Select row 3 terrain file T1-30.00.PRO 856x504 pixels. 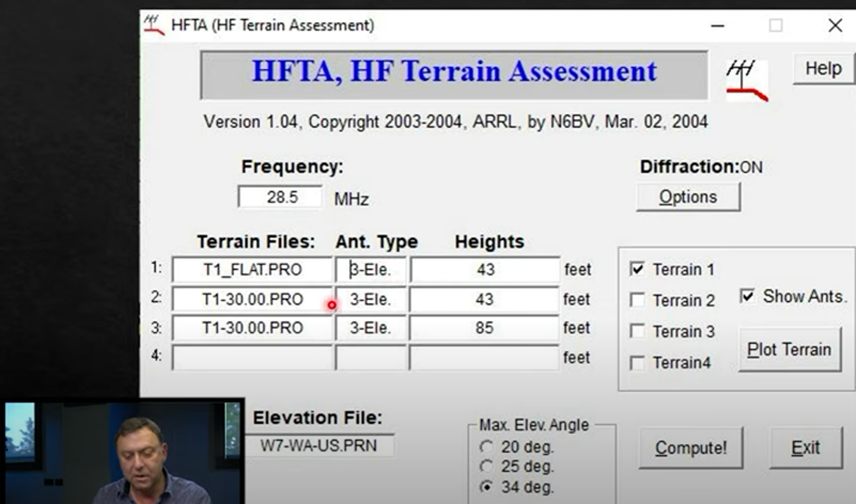coord(252,328)
